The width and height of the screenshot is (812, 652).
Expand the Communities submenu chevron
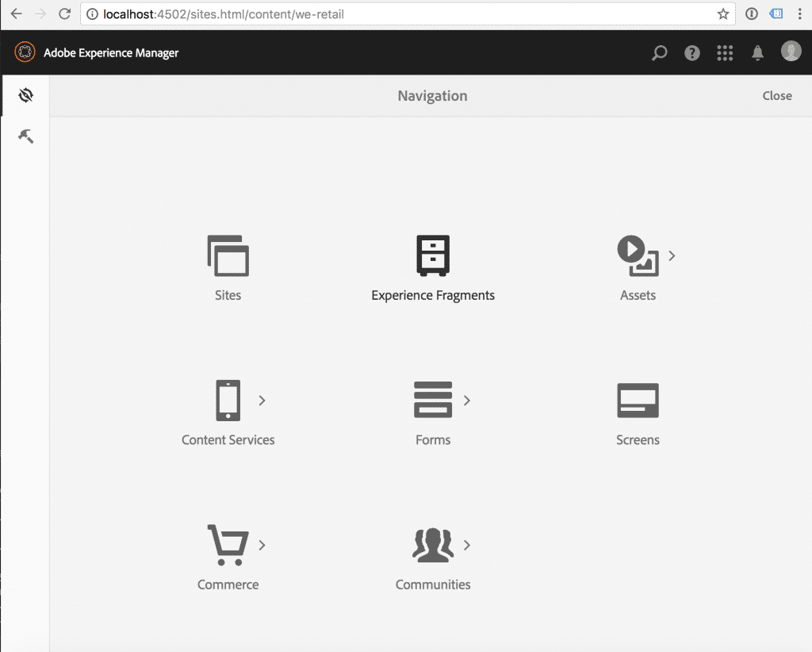coord(467,545)
